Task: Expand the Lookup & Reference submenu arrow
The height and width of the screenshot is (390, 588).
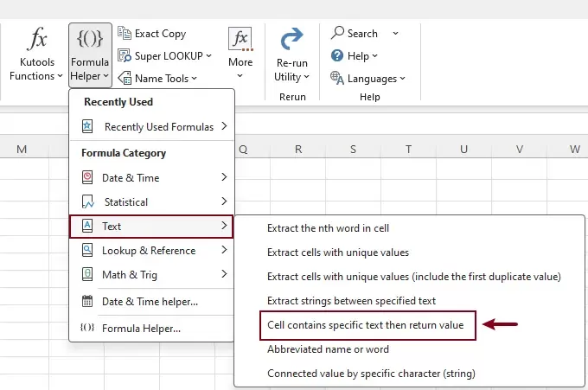Action: pyautogui.click(x=224, y=250)
